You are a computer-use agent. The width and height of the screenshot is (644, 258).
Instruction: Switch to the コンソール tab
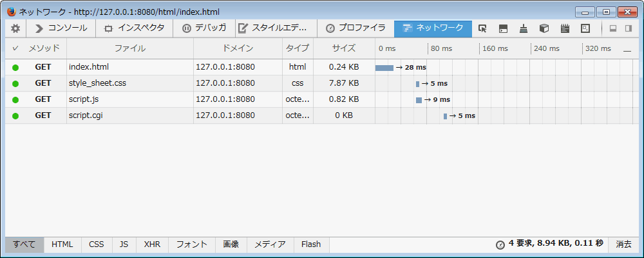click(61, 28)
